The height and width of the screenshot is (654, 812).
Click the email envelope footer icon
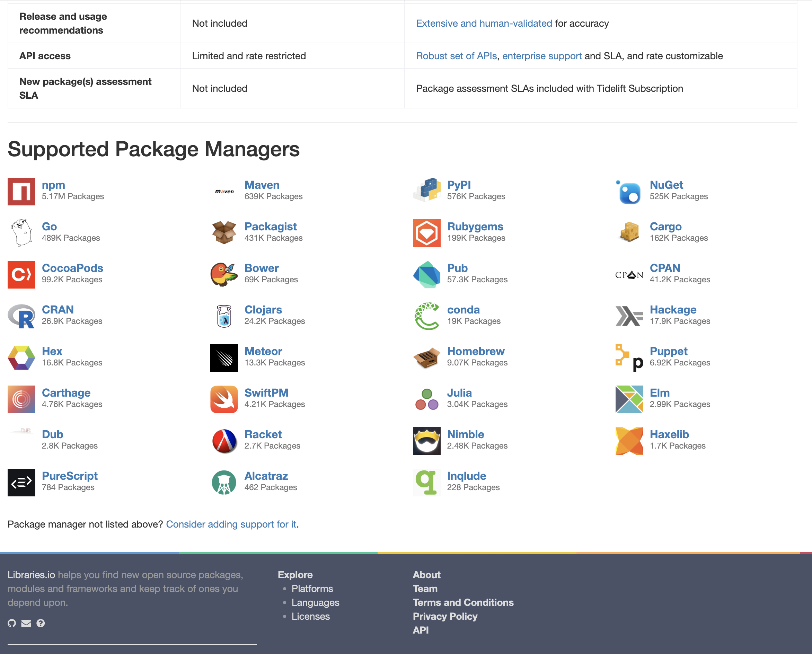pyautogui.click(x=26, y=623)
